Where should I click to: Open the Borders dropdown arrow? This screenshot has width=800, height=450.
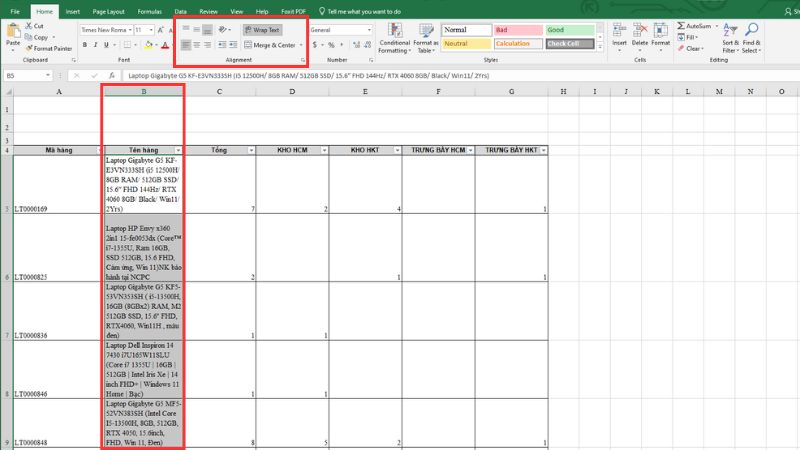[x=135, y=45]
